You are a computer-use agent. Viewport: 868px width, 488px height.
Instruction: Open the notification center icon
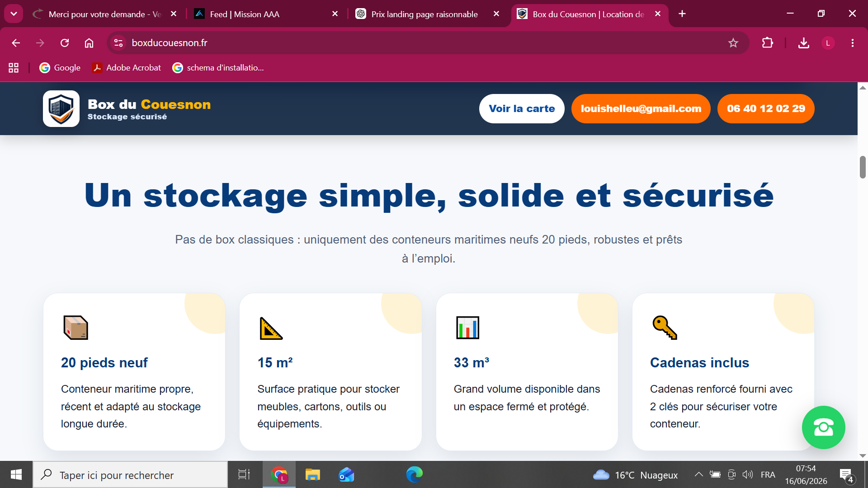click(x=847, y=475)
